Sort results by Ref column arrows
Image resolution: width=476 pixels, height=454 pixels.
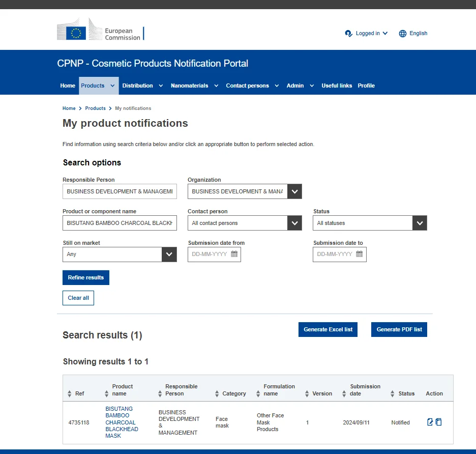click(70, 394)
